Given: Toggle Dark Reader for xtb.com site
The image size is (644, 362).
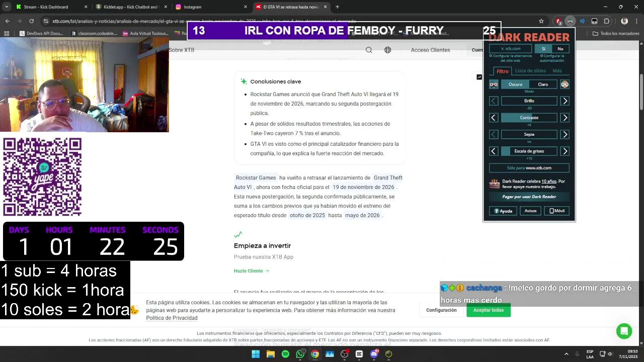Looking at the screenshot, I should coord(510,49).
